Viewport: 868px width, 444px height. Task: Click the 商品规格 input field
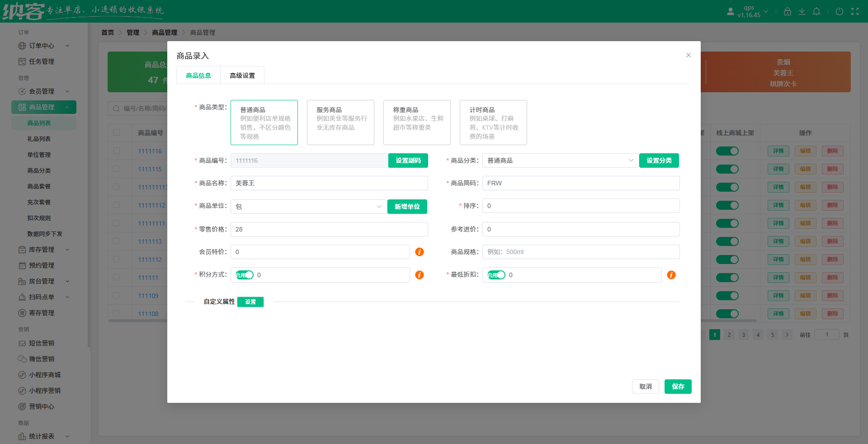pyautogui.click(x=581, y=252)
